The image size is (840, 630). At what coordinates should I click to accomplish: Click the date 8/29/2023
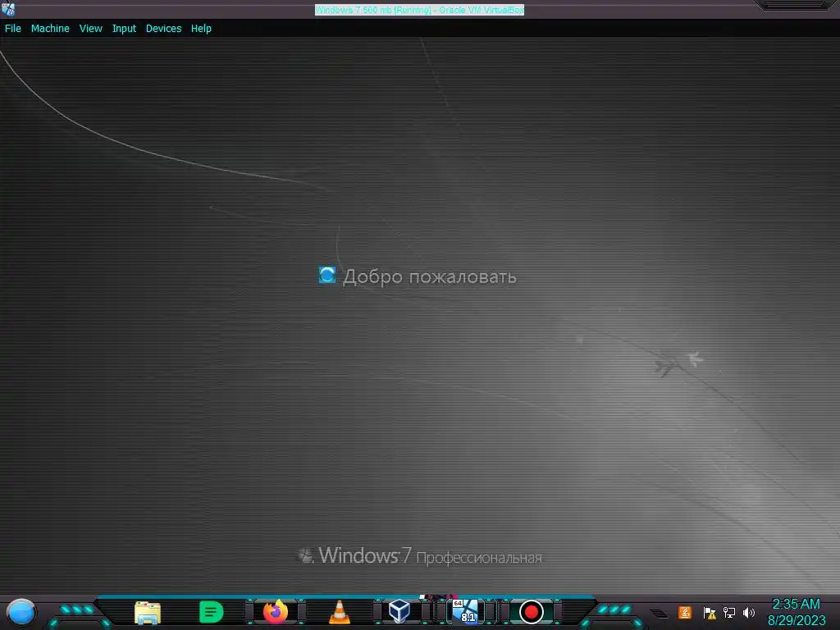coord(797,620)
